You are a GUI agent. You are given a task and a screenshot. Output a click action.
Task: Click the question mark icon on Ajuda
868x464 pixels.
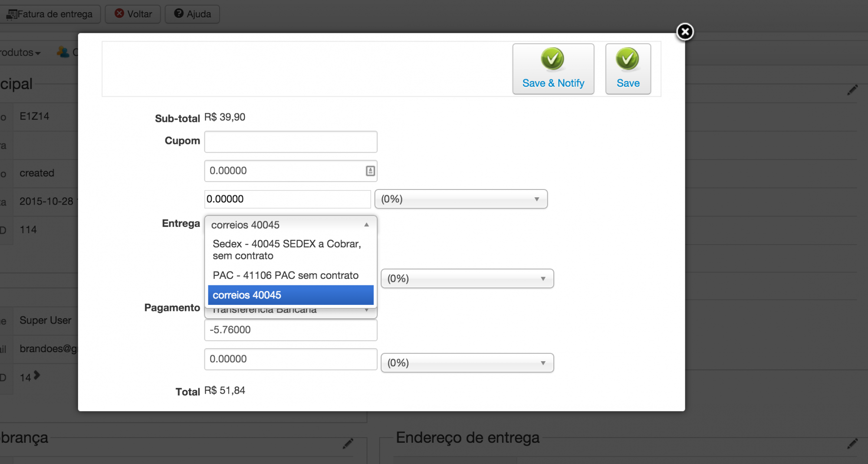click(179, 13)
